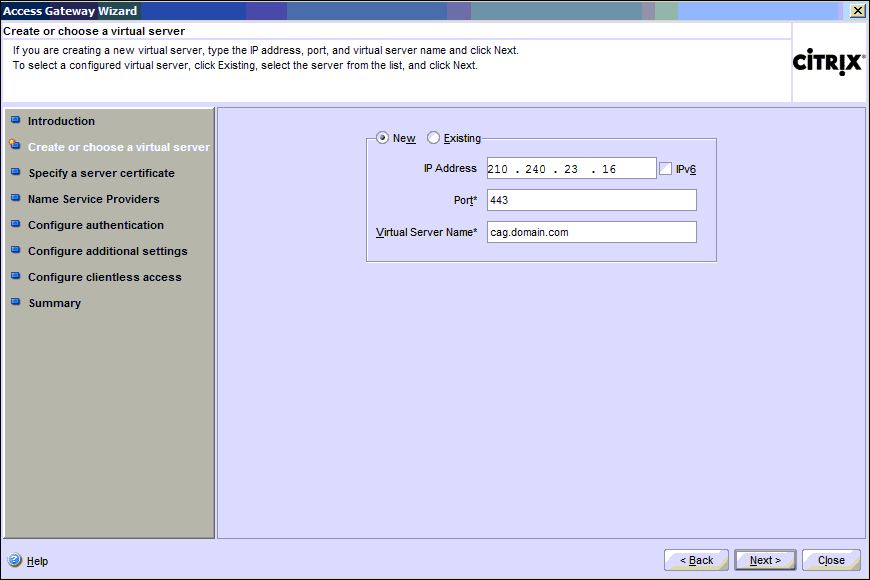Select the Existing radio button
The image size is (870, 580).
(x=433, y=138)
